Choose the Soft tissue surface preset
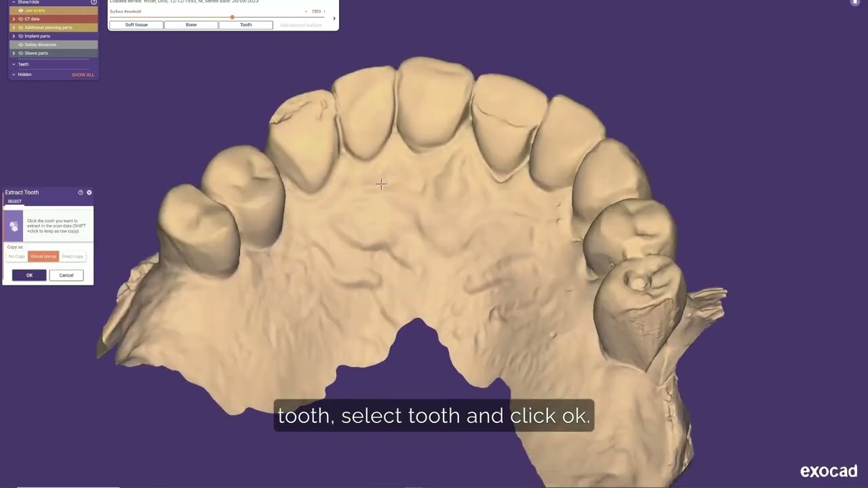The image size is (868, 488). coord(136,25)
